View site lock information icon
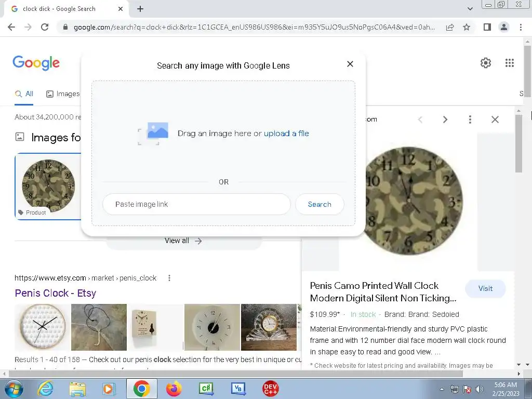 click(x=65, y=27)
